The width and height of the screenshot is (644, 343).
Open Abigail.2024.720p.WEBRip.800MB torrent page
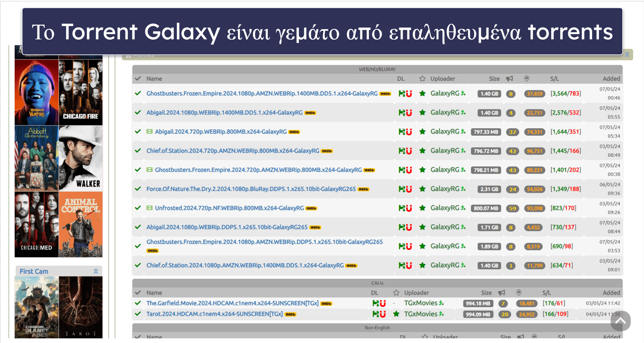[x=221, y=132]
